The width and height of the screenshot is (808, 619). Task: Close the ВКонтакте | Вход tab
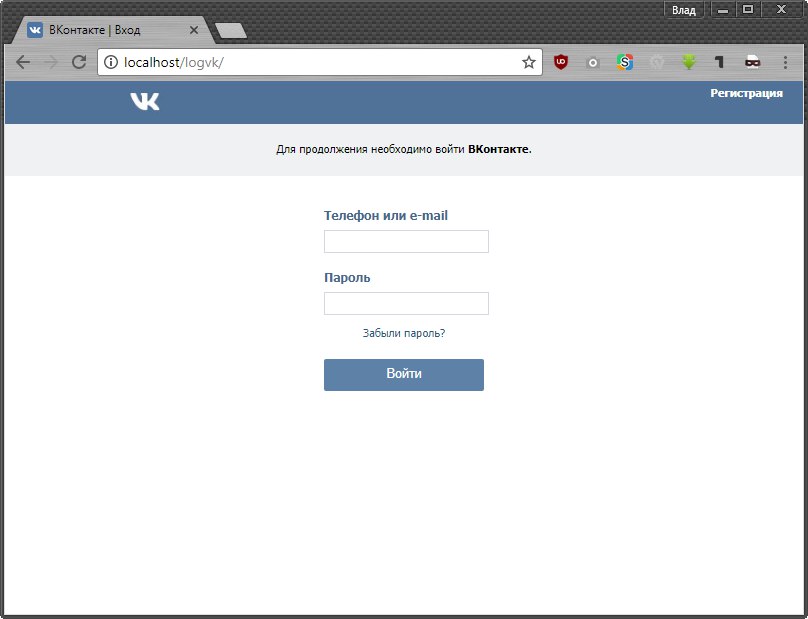point(194,30)
